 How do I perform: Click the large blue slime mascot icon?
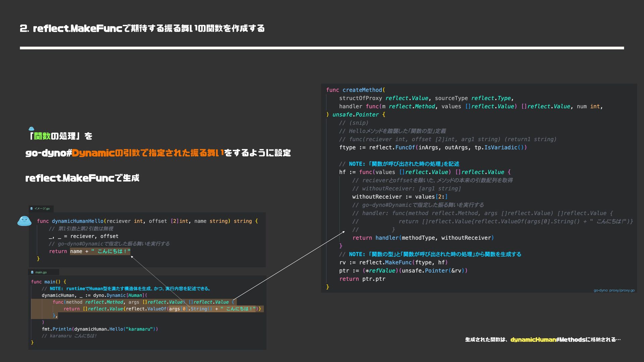pos(24,221)
